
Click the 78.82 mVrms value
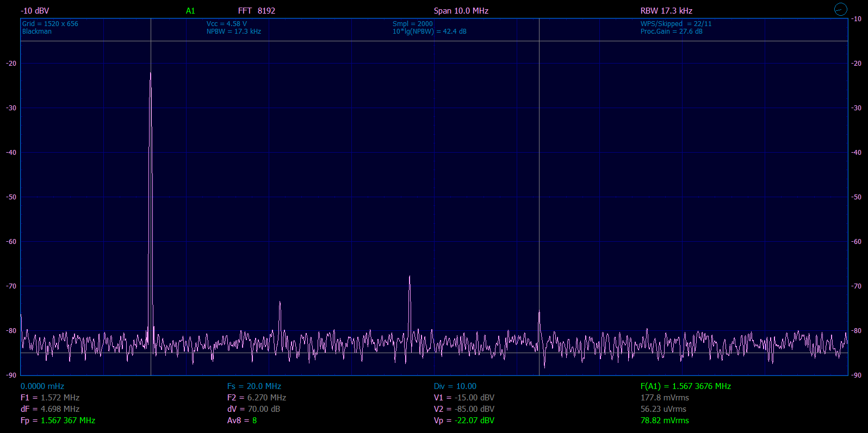[665, 421]
